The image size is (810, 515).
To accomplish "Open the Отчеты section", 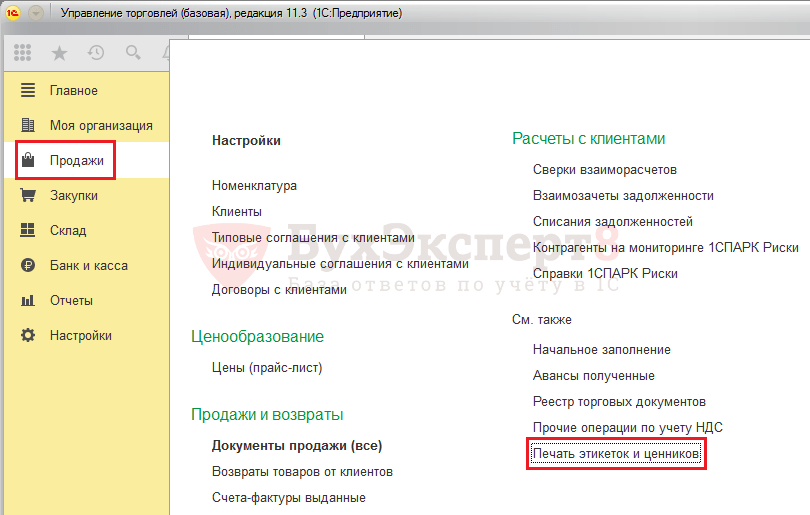I will pyautogui.click(x=71, y=301).
